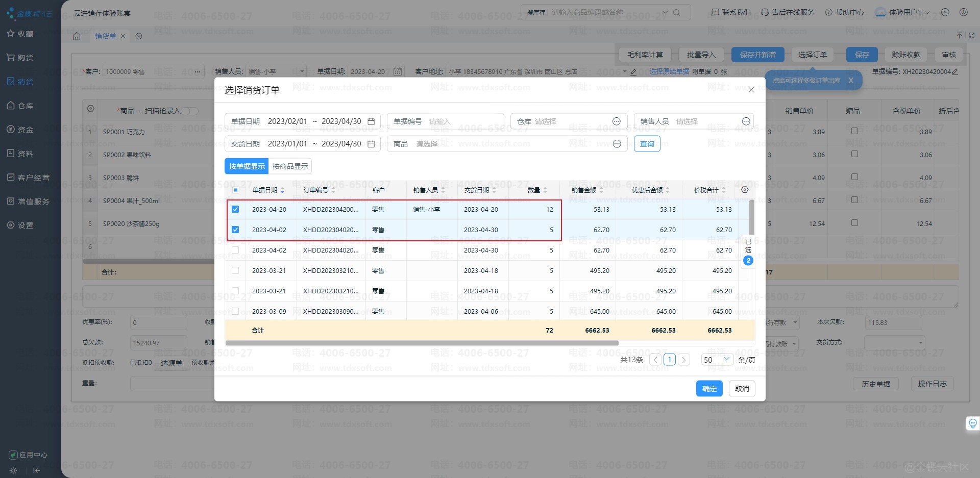The image size is (980, 478).
Task: Select 按单据显示 display tab
Action: (247, 166)
